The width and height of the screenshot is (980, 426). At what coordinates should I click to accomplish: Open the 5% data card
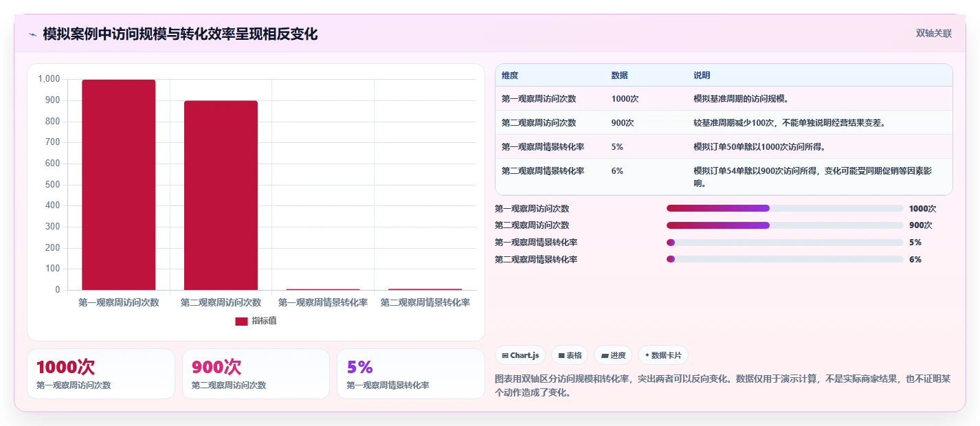pyautogui.click(x=411, y=374)
